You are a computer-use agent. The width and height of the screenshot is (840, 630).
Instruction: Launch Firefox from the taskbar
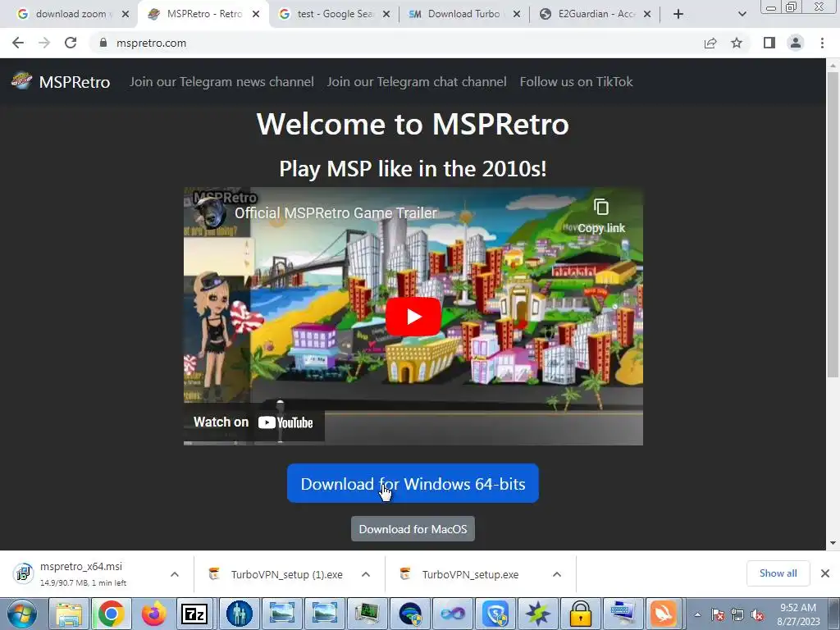coord(153,614)
